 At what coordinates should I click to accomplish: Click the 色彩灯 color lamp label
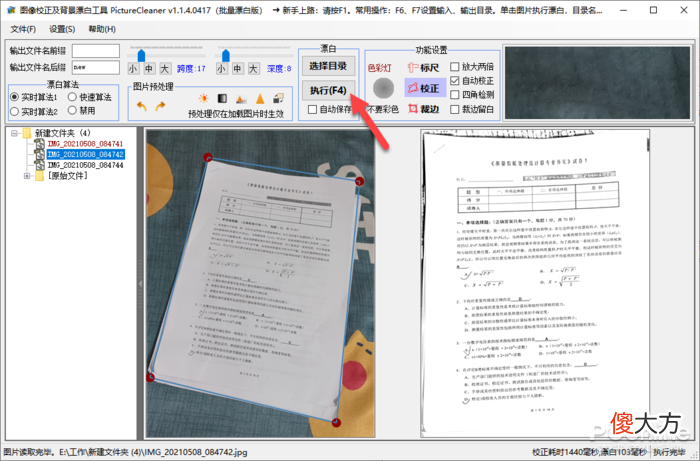pyautogui.click(x=379, y=68)
